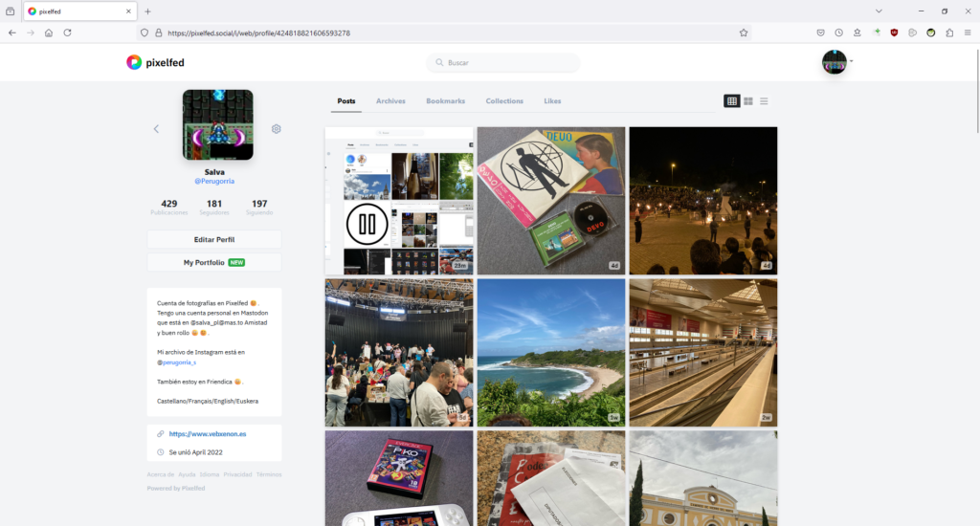View the 429 Publicaciones count
Viewport: 980px width, 526px height.
click(168, 208)
